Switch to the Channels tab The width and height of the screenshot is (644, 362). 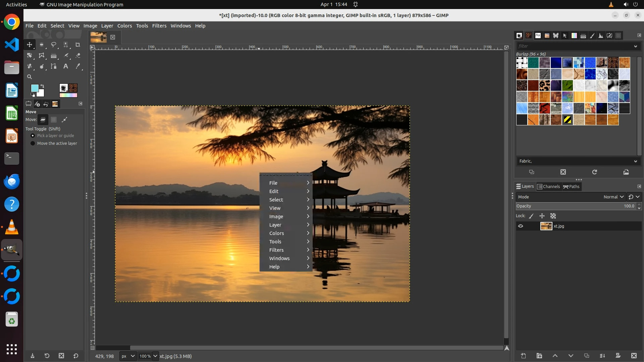[x=549, y=187]
